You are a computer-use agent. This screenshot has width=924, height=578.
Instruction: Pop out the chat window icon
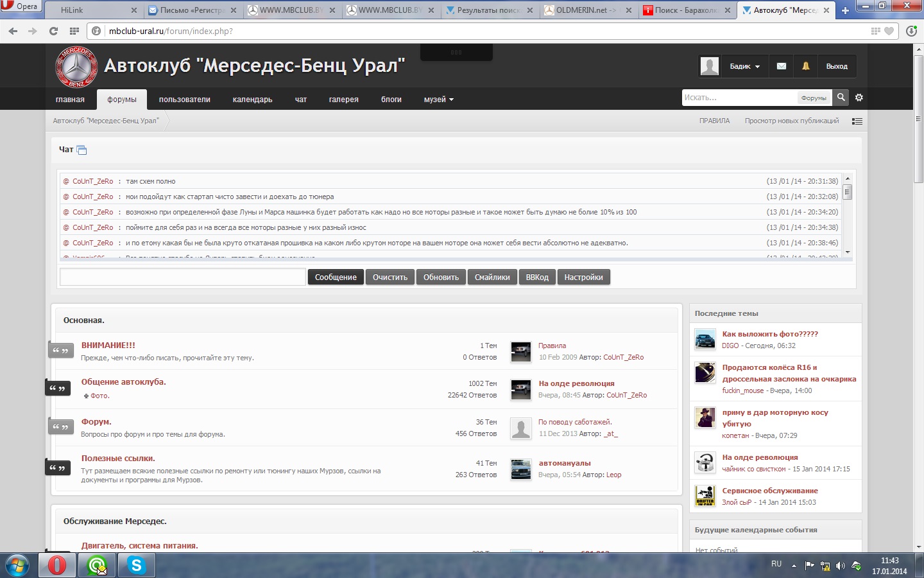81,150
